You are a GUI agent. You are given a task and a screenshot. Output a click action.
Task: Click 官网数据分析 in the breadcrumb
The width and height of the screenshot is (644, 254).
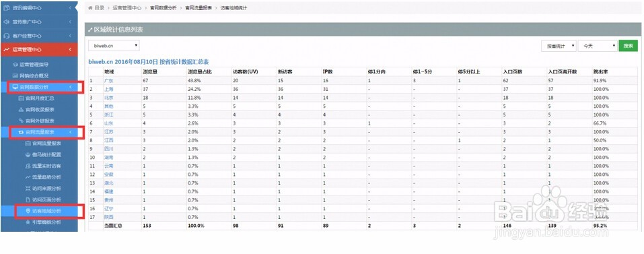pyautogui.click(x=163, y=8)
